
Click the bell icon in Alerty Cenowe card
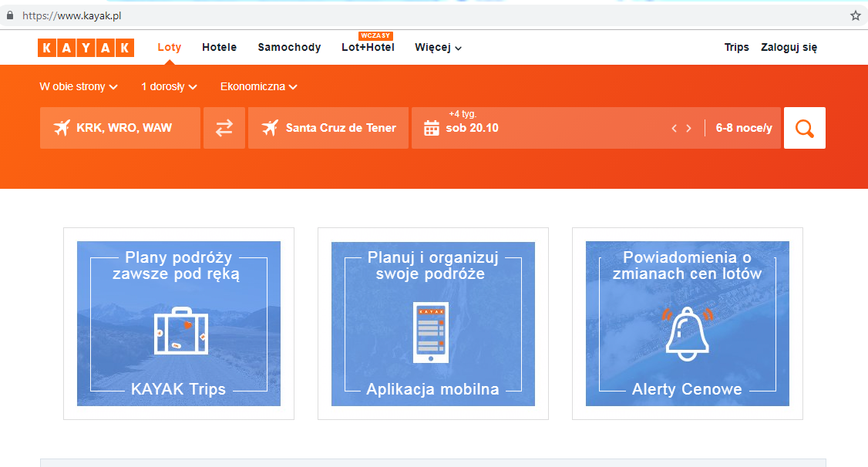click(x=687, y=334)
